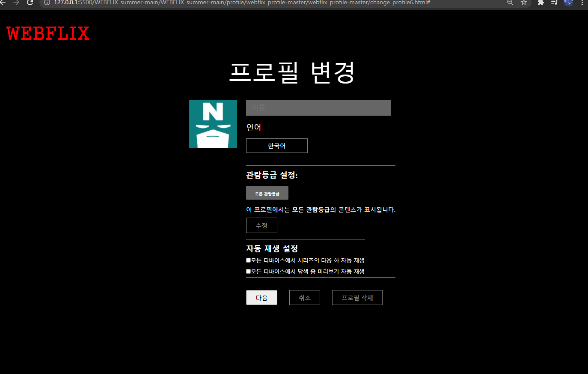Viewport: 588px width, 374px height.
Task: Bookmark the page using the star icon
Action: 524,3
